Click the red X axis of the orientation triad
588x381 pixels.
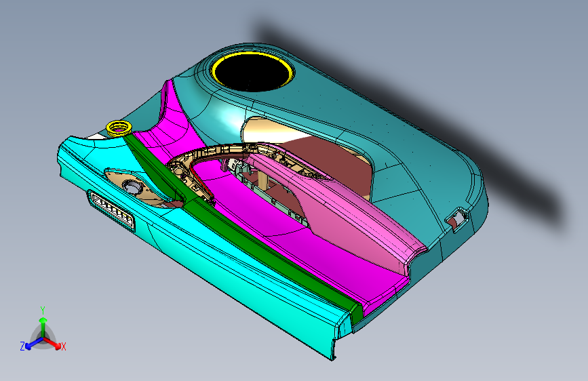pos(52,342)
